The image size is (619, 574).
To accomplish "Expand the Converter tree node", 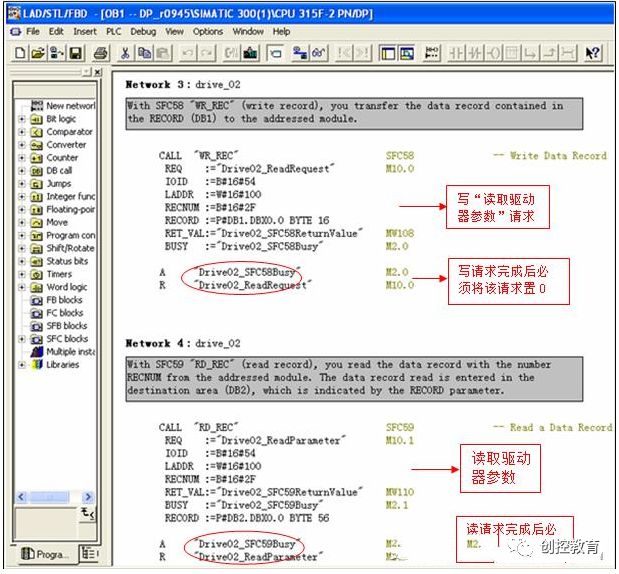I will coord(22,145).
